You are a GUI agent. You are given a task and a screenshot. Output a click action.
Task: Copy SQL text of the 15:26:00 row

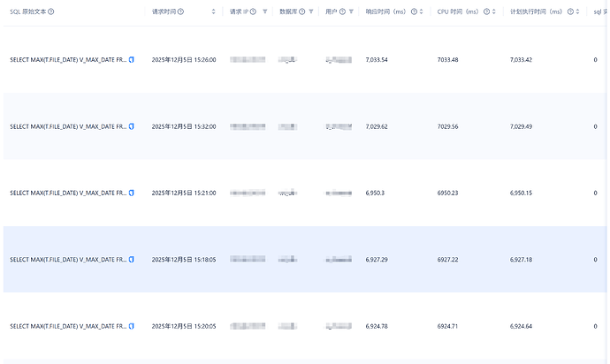132,60
